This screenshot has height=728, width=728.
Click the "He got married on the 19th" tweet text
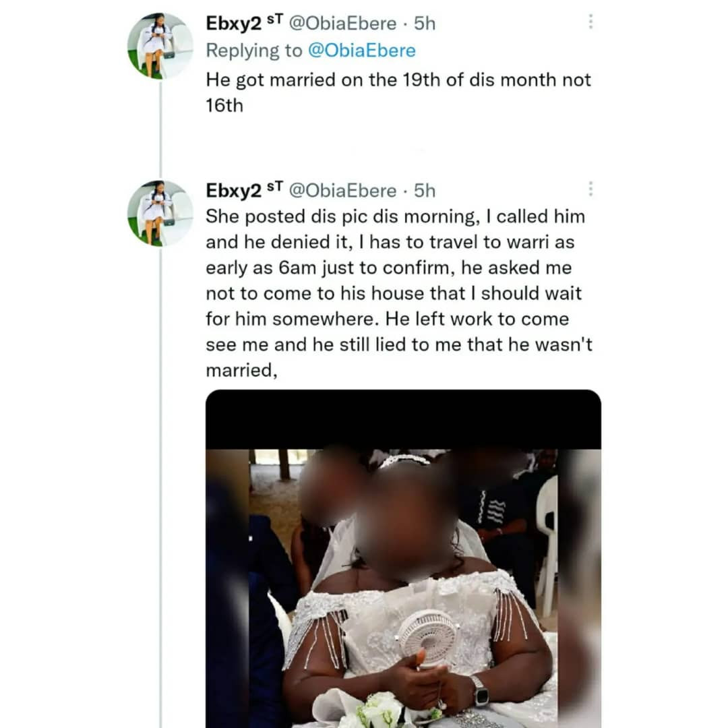(x=398, y=92)
